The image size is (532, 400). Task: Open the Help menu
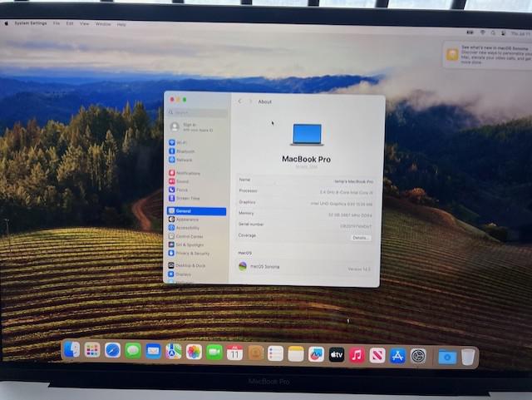click(x=121, y=24)
